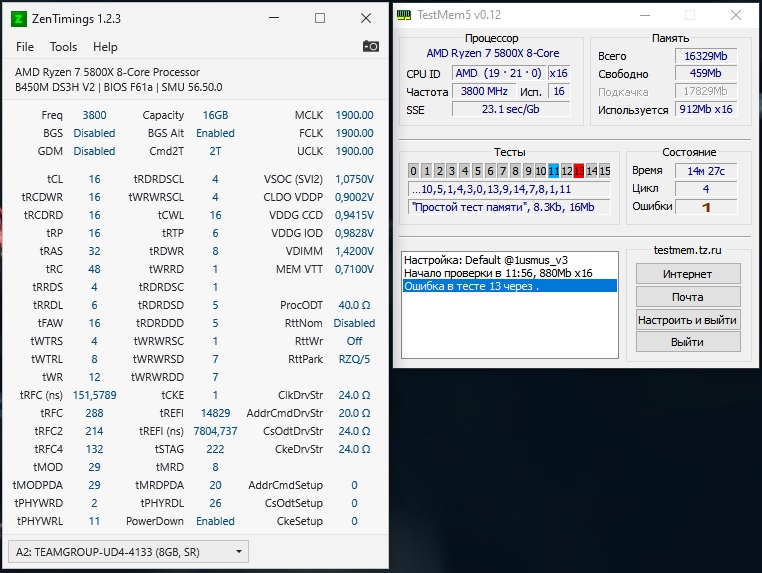
Task: Take a screenshot with ZenTimings camera icon
Action: pyautogui.click(x=371, y=47)
